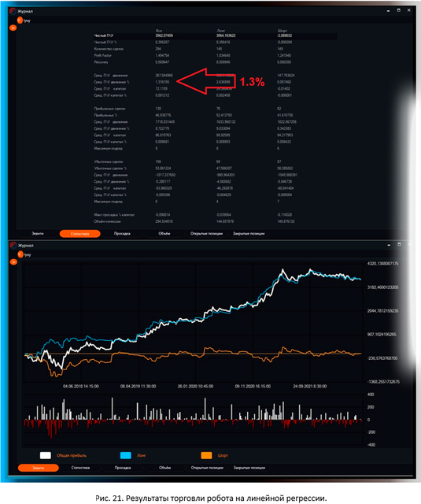The image size is (421, 504).
Task: Maximize the statistics Журнал window
Action: point(398,10)
